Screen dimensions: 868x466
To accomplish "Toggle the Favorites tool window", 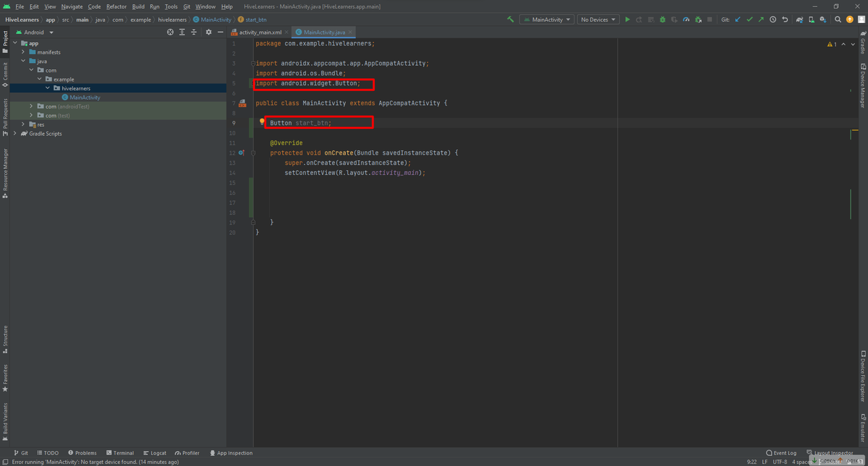I will pyautogui.click(x=5, y=378).
